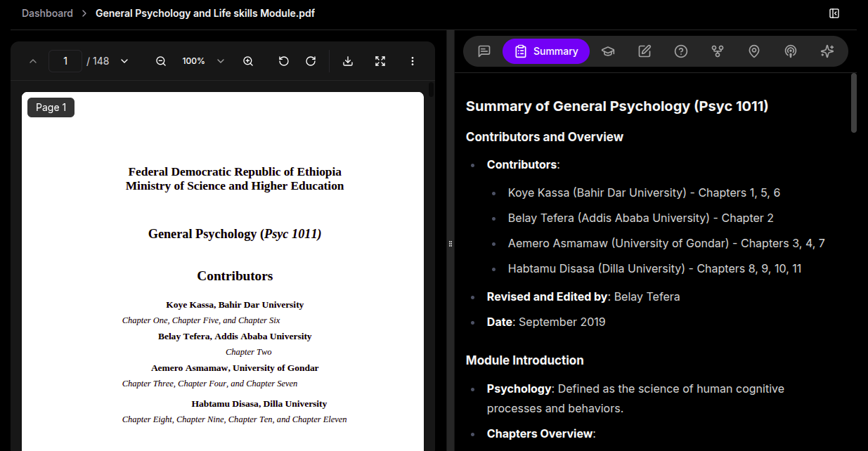Click 'Belay Tefera (Addis Ababa University) - Chapter 2' line
This screenshot has width=868, height=451.
point(641,218)
